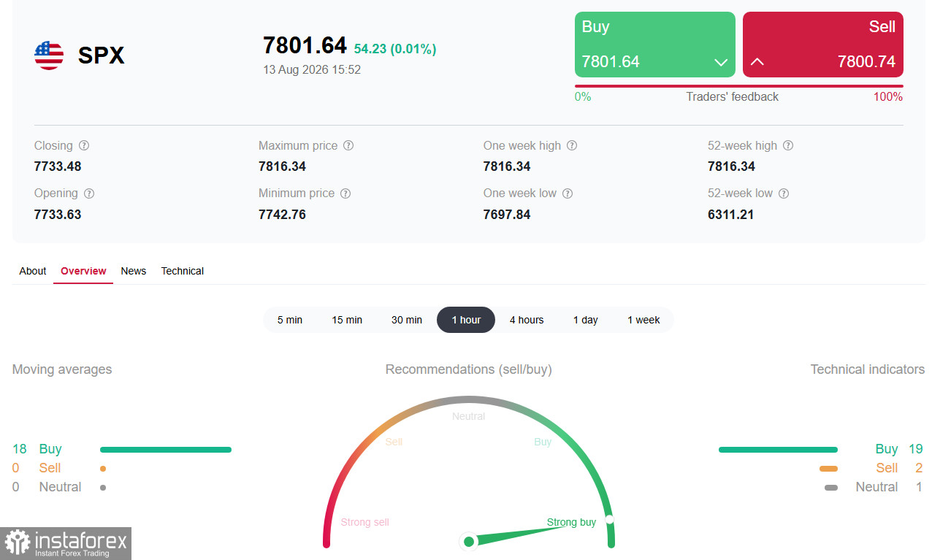This screenshot has height=560, width=932.
Task: Open the Minimum price help icon
Action: (345, 193)
